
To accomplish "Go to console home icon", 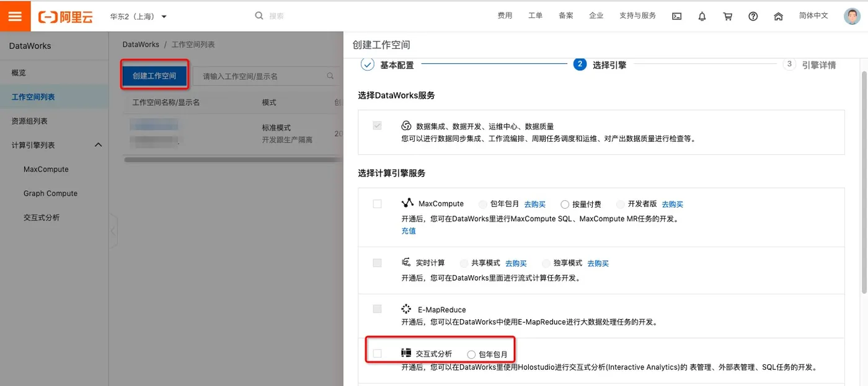I will 778,17.
